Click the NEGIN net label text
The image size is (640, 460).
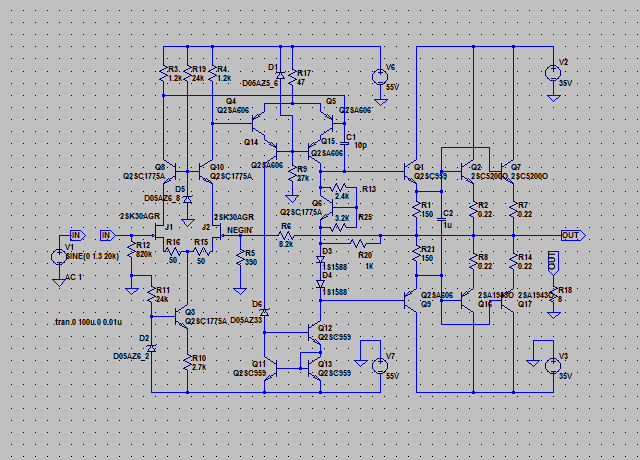pos(240,229)
